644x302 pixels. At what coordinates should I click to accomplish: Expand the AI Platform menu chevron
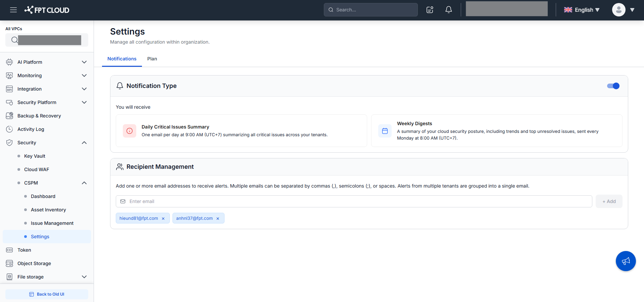click(84, 62)
